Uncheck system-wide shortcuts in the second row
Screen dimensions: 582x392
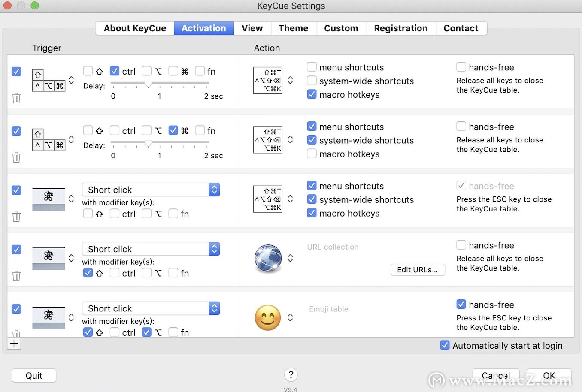click(312, 140)
